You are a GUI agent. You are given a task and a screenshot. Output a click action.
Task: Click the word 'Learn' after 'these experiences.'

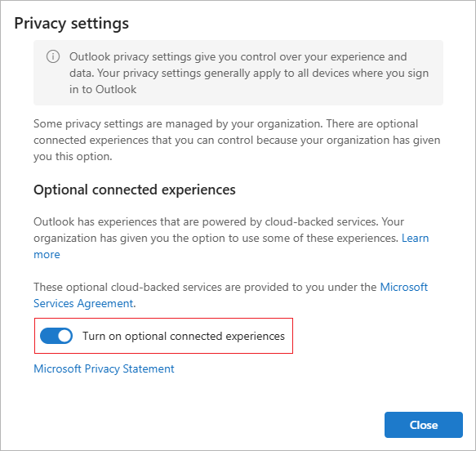tap(415, 238)
